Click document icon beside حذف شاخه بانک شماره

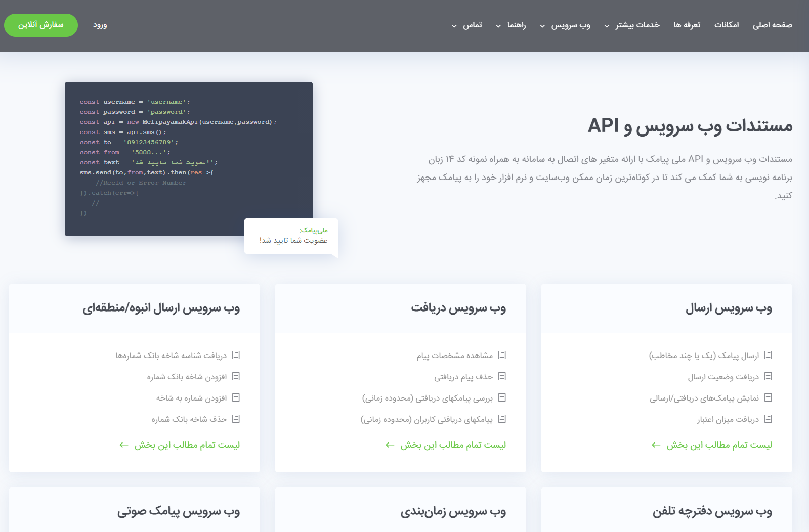pyautogui.click(x=236, y=419)
